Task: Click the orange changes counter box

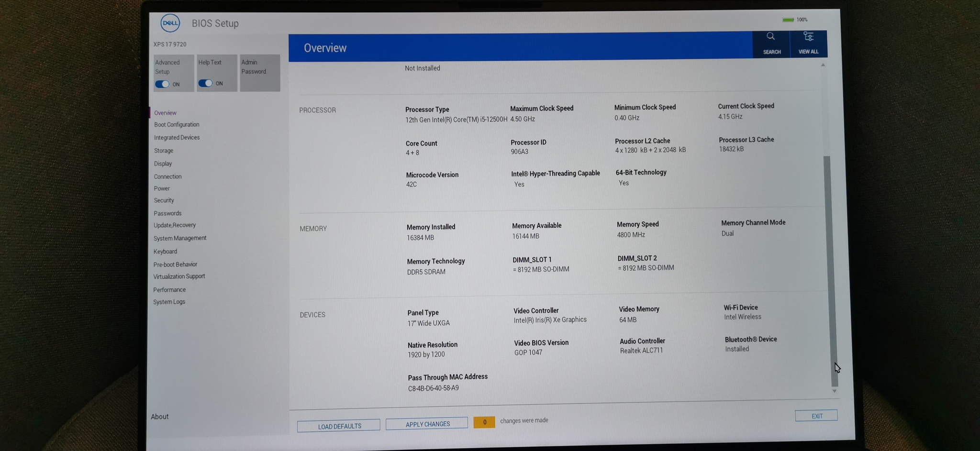Action: pos(484,422)
